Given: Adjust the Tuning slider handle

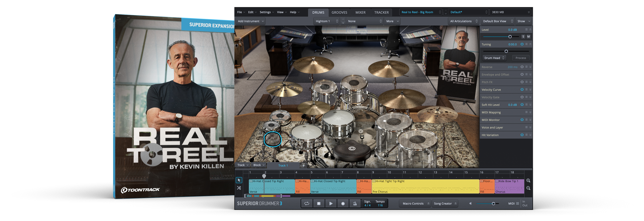Looking at the screenshot, I should 506,51.
